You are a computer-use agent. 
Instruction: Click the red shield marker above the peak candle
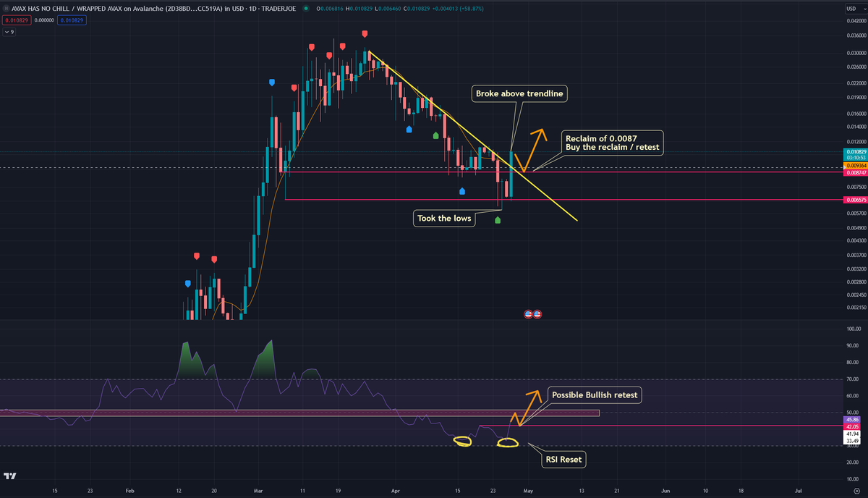click(x=365, y=33)
